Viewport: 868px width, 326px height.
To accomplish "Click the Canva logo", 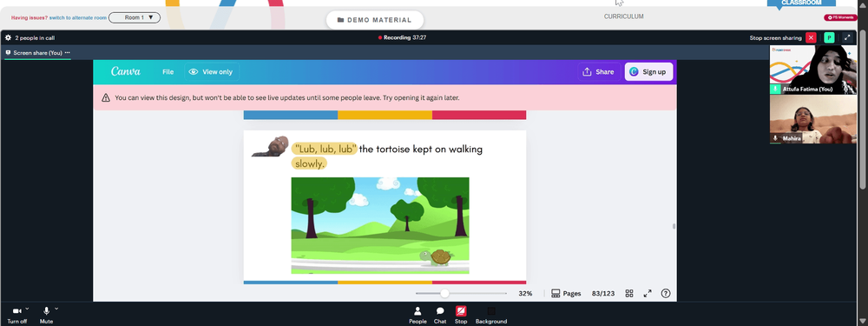I will [x=126, y=71].
